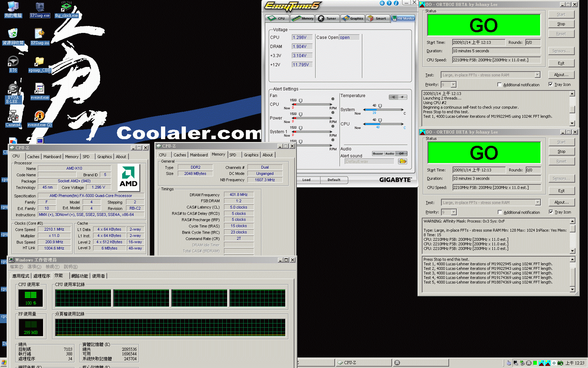Click Exit in the bottom ORTHOS window
Image resolution: width=588 pixels, height=368 pixels.
561,191
